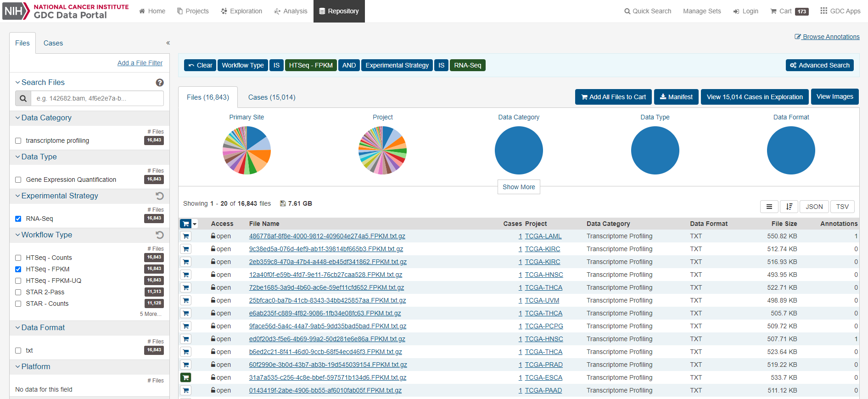Open Advanced Search
Image resolution: width=868 pixels, height=399 pixels.
pyautogui.click(x=819, y=65)
